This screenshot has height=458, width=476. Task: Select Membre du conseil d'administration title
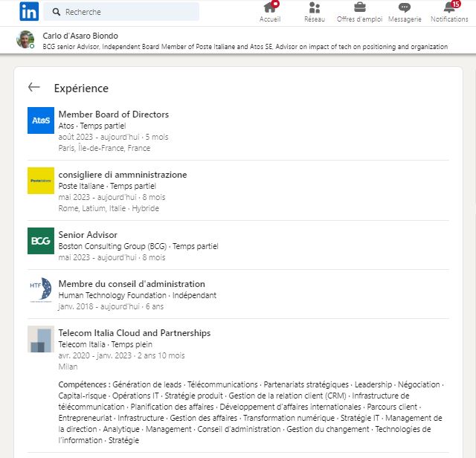coord(132,284)
